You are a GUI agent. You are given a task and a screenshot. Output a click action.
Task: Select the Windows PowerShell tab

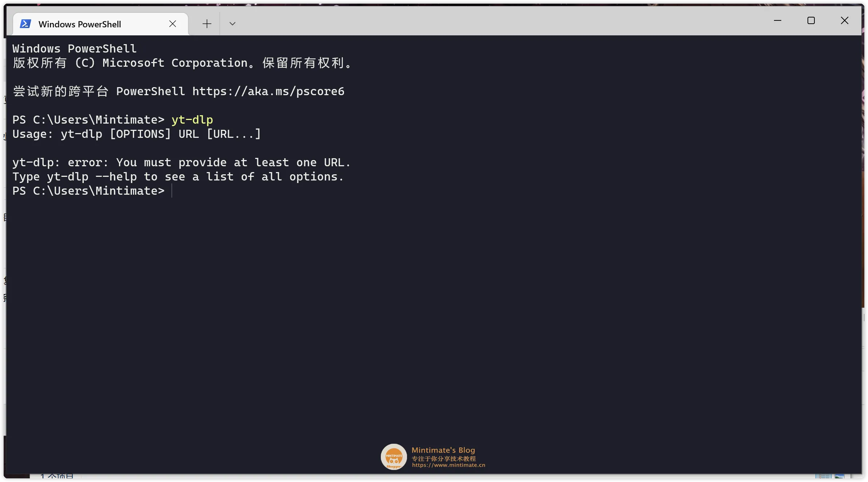(101, 24)
